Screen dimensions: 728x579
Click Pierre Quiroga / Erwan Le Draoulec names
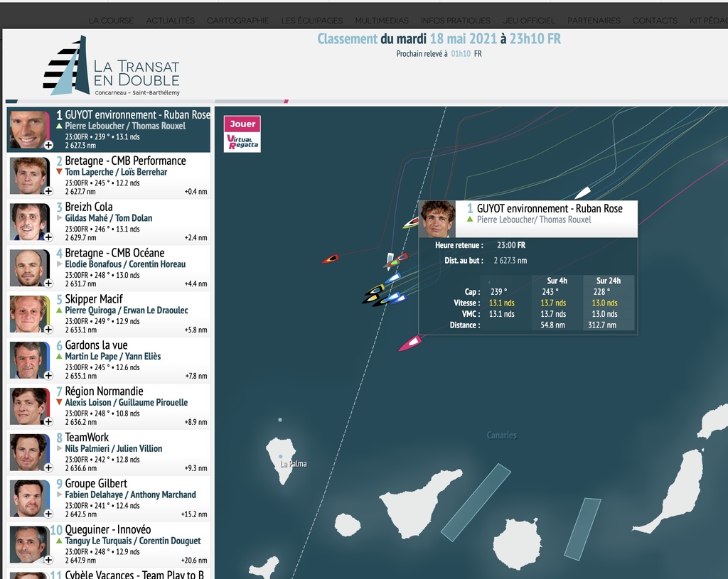[x=127, y=310]
